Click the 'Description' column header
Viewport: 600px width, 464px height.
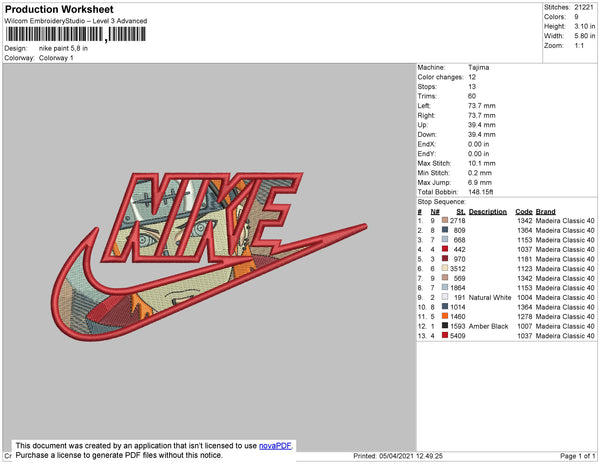point(488,212)
